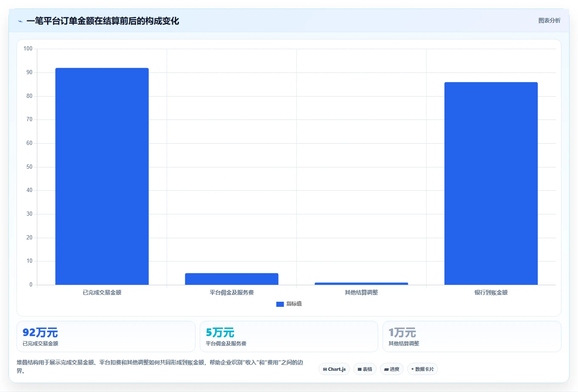Click the 1万元 value in the data card
Screen dimensions: 578x392
click(x=402, y=333)
